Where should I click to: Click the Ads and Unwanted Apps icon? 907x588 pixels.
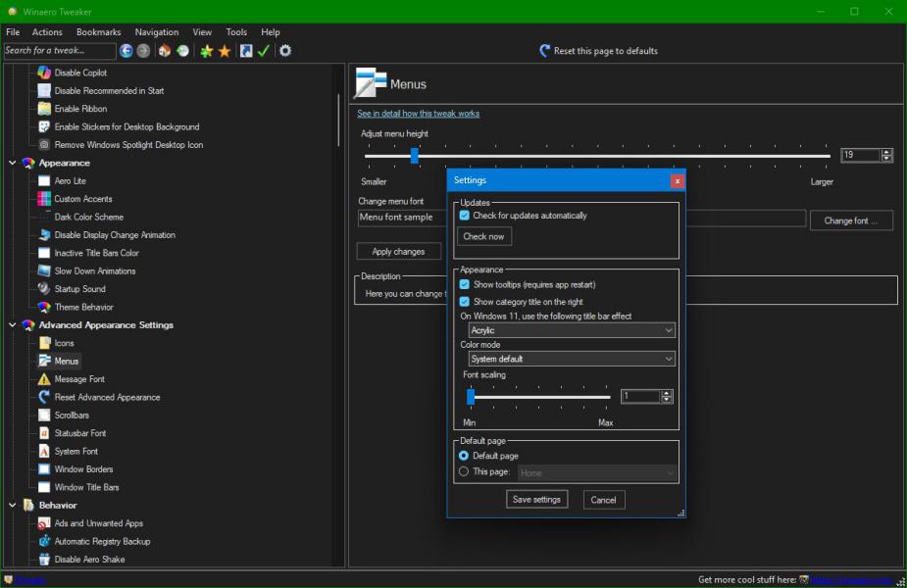point(44,523)
